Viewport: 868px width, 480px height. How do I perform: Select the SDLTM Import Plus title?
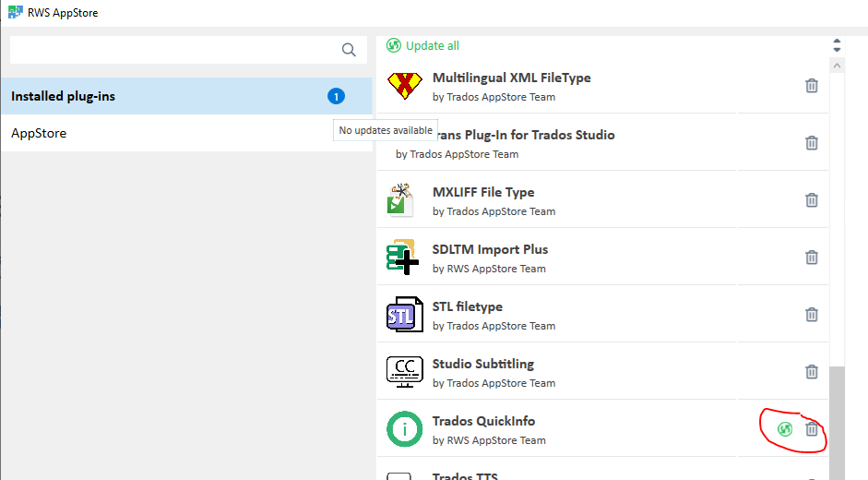[490, 249]
